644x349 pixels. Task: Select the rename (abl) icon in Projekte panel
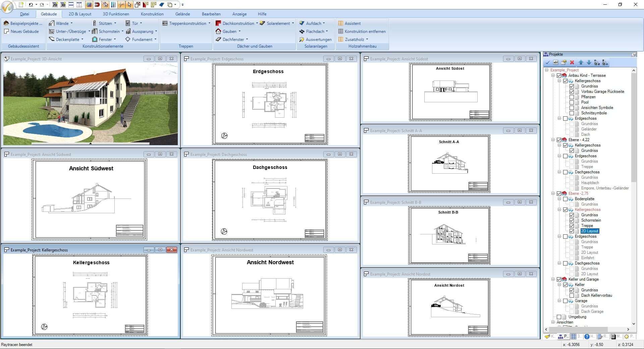tap(556, 62)
